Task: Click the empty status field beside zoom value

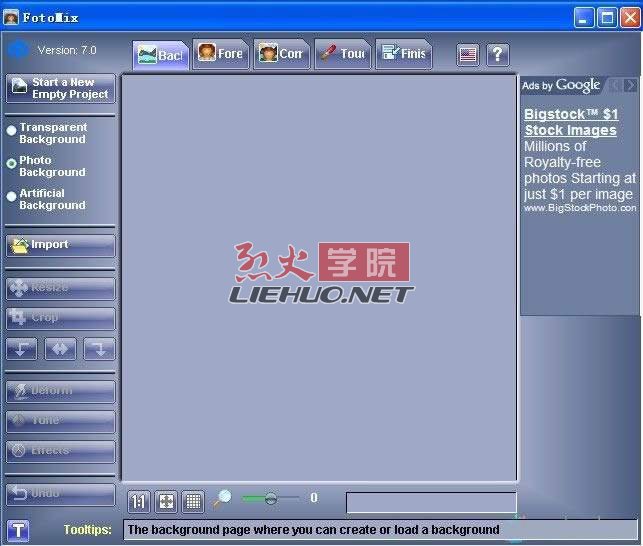Action: point(431,503)
